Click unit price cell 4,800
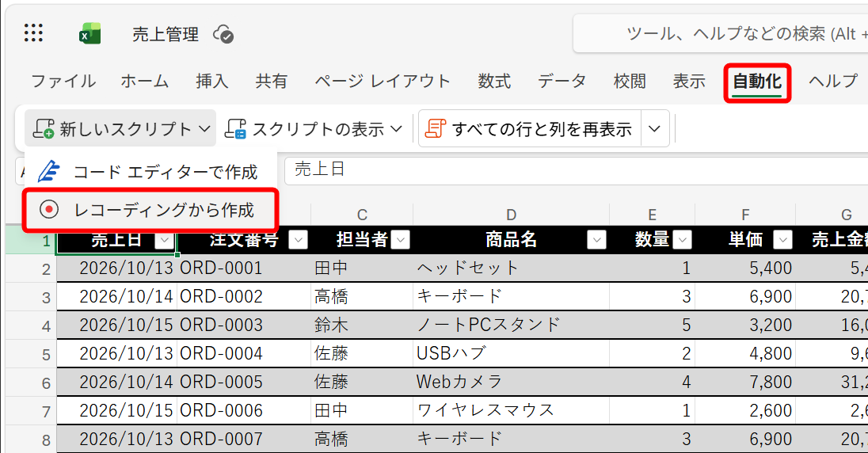The image size is (868, 453). click(745, 353)
